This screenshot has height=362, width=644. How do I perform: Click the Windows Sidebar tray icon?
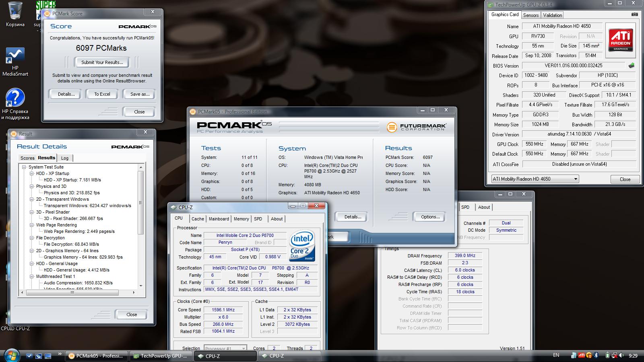coord(574,356)
